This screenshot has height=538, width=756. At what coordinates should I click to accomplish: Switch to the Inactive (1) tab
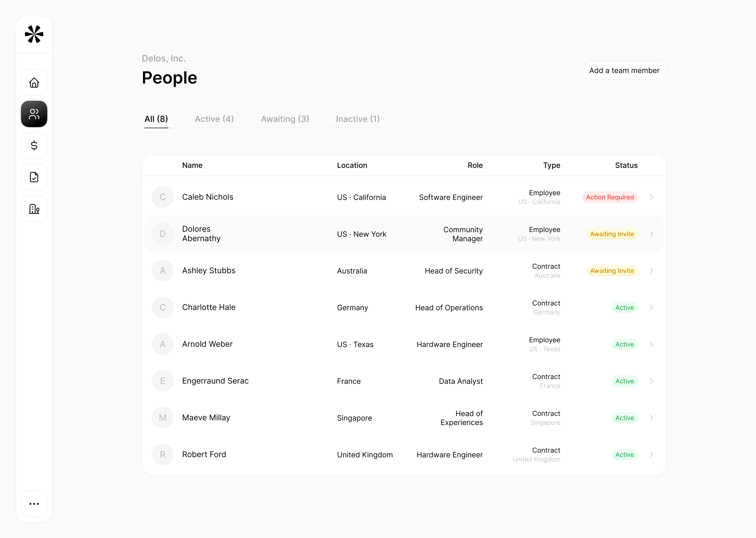[x=358, y=119]
